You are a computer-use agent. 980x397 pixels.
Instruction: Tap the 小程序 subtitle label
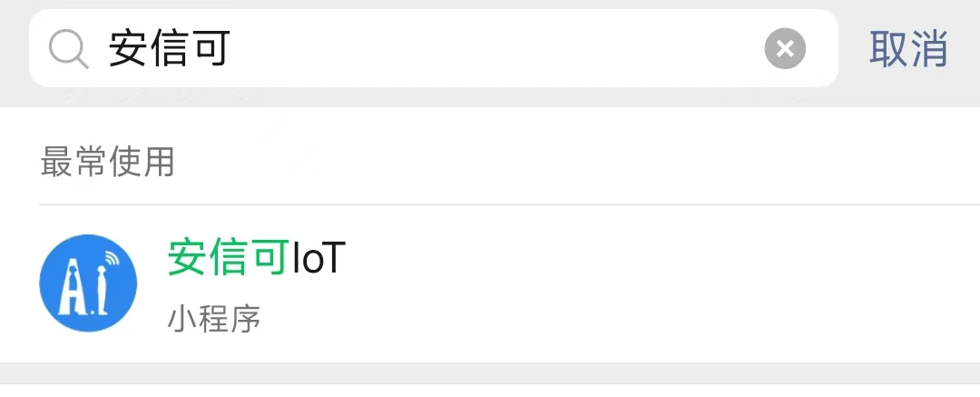pos(214,319)
